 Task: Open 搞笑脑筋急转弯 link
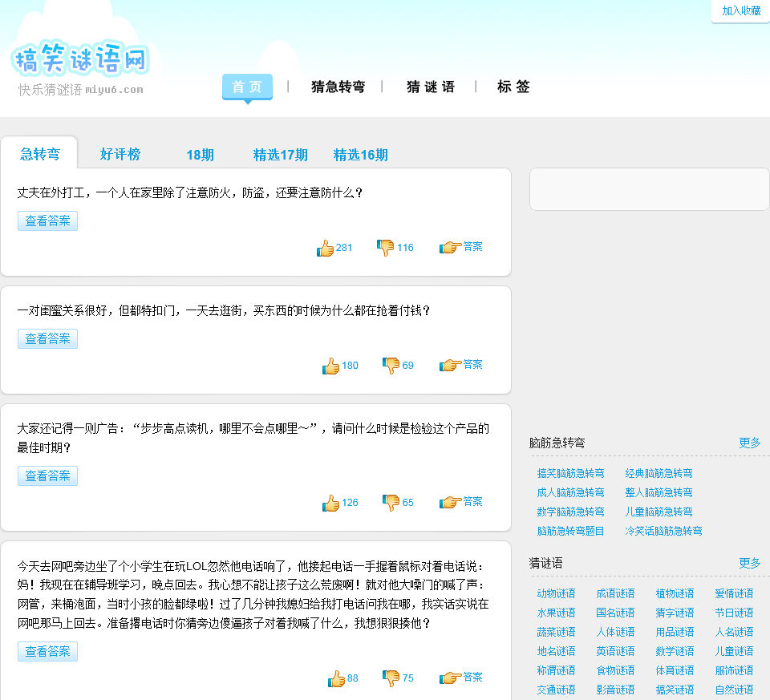[x=570, y=473]
